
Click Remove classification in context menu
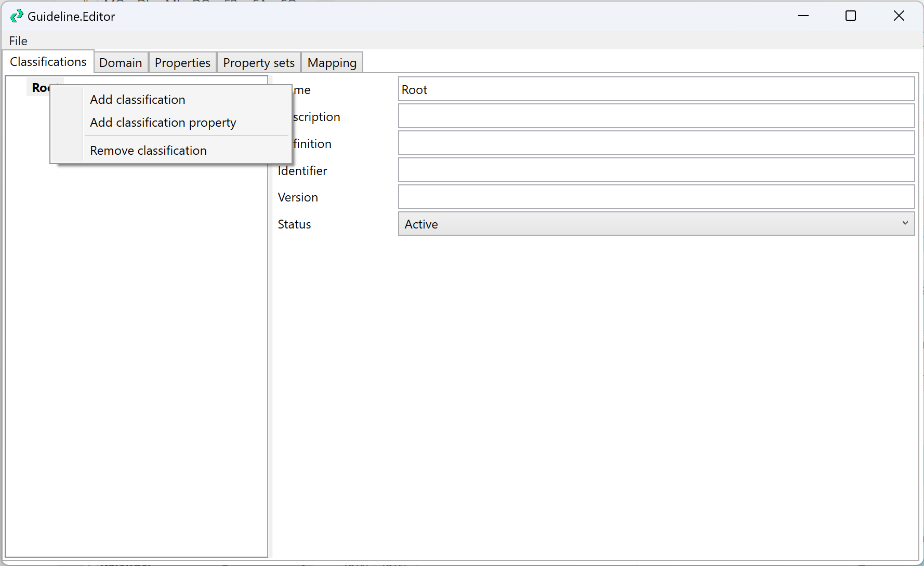pos(148,151)
